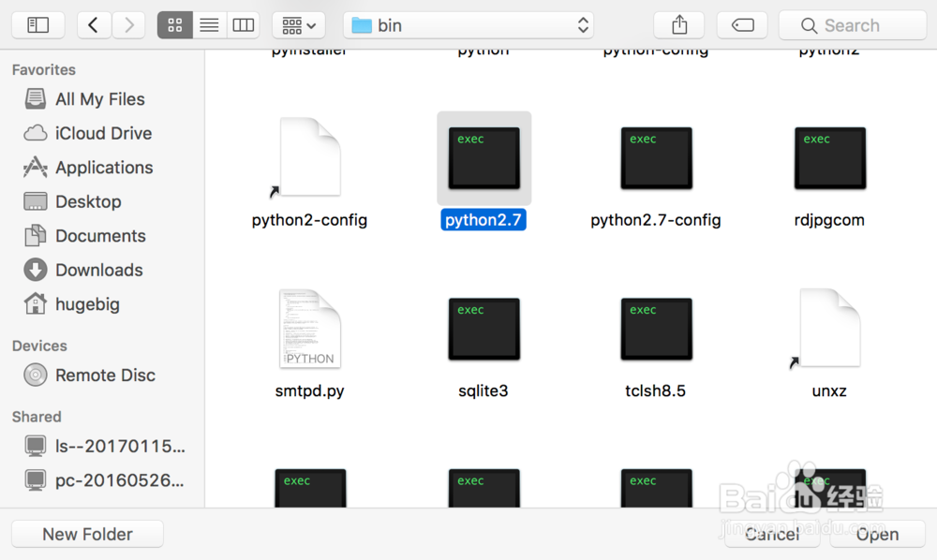
Task: Switch to icon grid view
Action: 175,25
